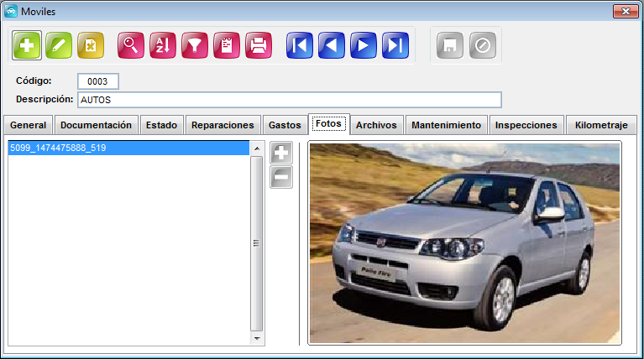Screen dimensions: 644x359
Task: Click the photo list scrollbar thumb
Action: coord(257,243)
